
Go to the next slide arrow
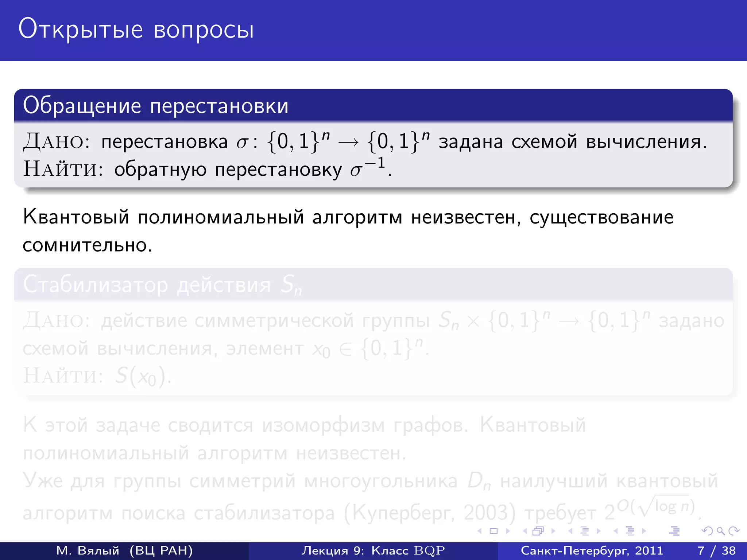click(x=508, y=531)
